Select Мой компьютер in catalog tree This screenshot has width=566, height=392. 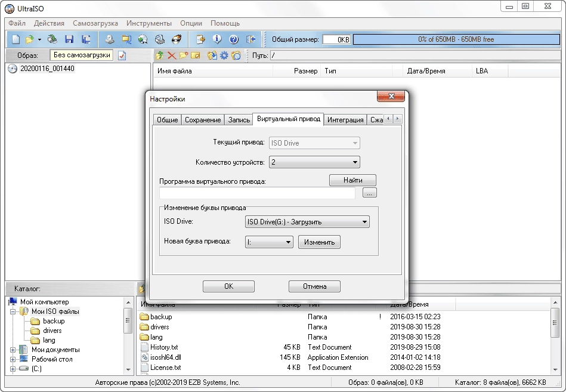44,302
